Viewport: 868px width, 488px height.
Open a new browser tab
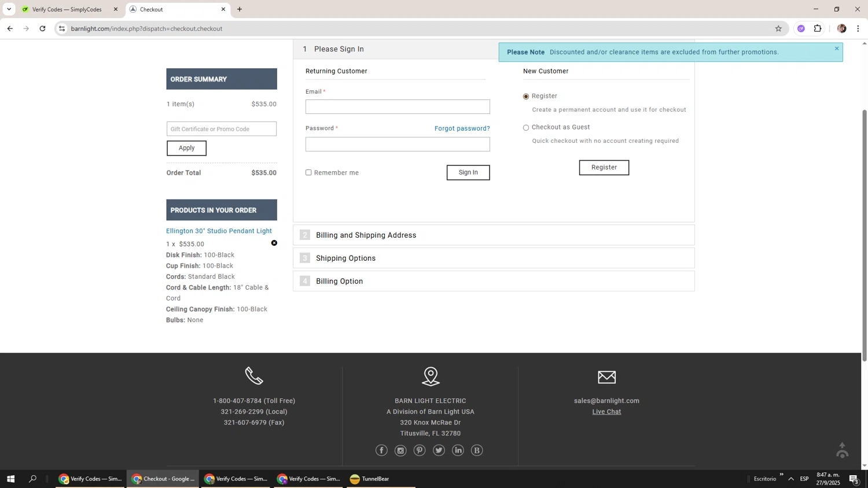coord(240,9)
